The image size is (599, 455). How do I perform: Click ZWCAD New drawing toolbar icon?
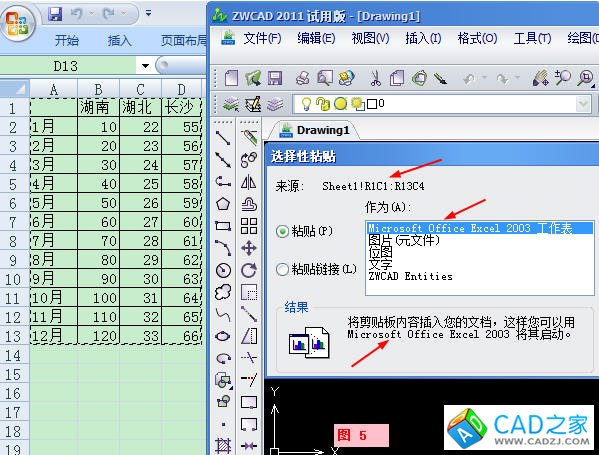coord(231,78)
